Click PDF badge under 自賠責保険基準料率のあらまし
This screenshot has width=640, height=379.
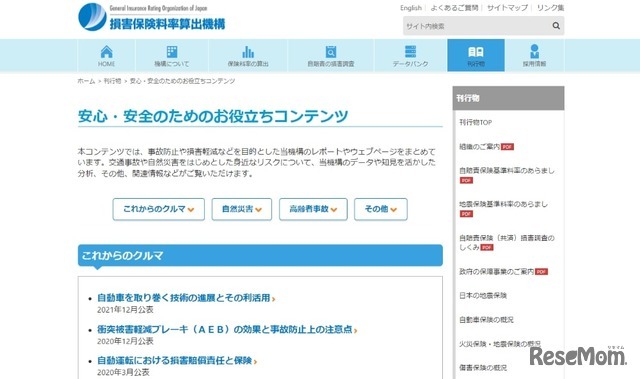(466, 180)
